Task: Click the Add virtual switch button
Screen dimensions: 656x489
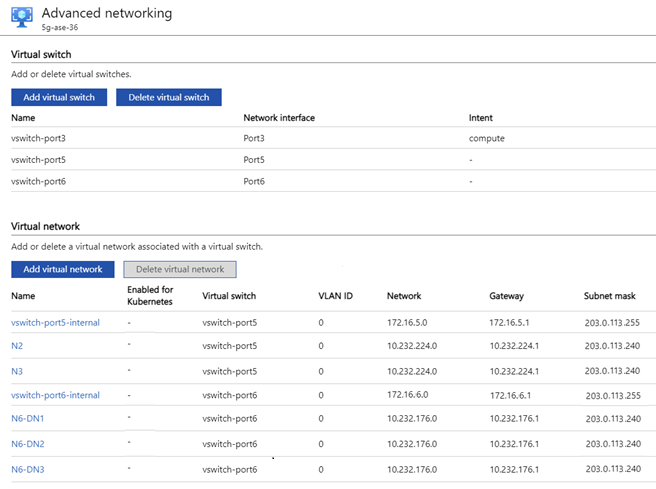Action: [x=58, y=97]
